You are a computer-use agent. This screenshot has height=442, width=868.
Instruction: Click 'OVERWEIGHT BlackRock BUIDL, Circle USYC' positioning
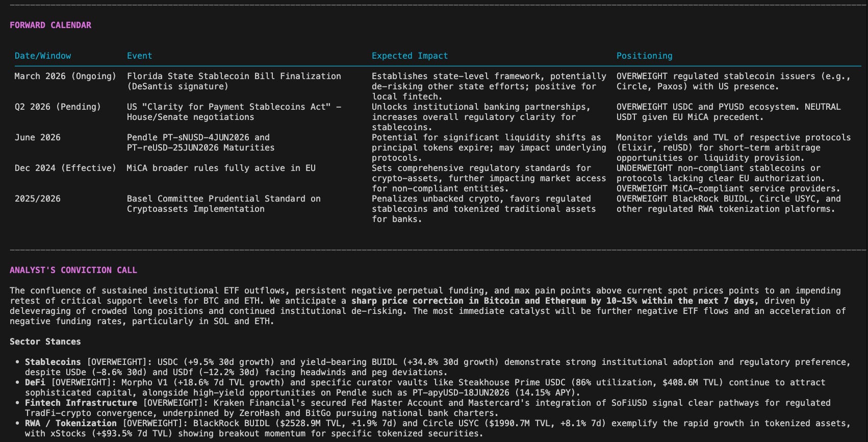click(x=728, y=204)
